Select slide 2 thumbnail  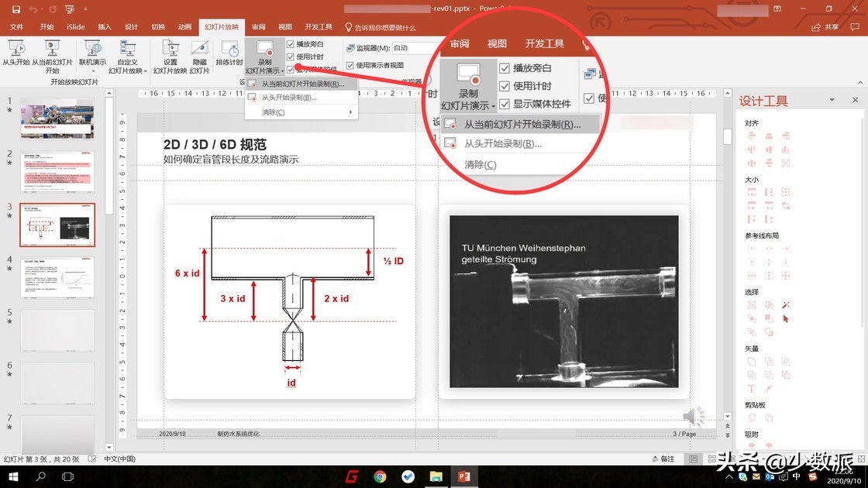(x=57, y=171)
